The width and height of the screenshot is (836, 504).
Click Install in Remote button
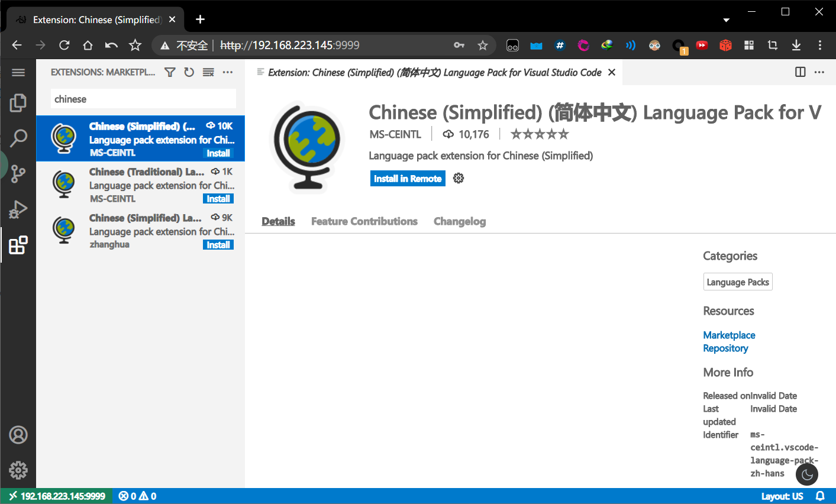pos(408,179)
